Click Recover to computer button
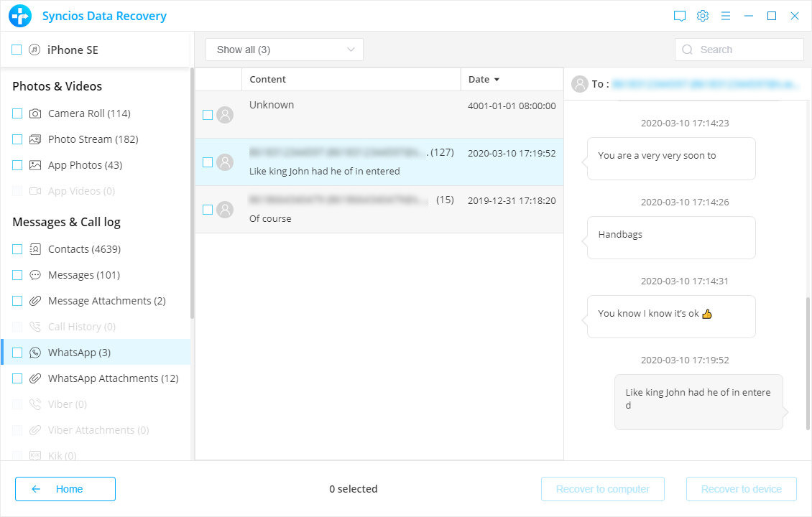The image size is (812, 517). pyautogui.click(x=603, y=489)
